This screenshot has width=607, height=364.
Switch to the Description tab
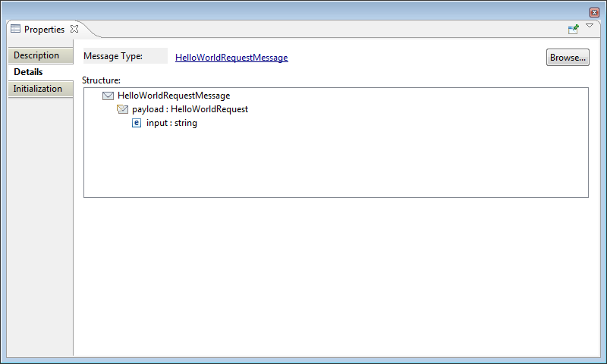click(x=36, y=55)
